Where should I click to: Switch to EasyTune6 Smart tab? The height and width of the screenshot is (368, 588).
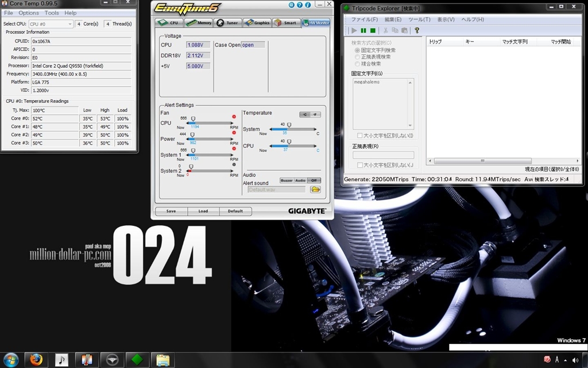pos(287,22)
